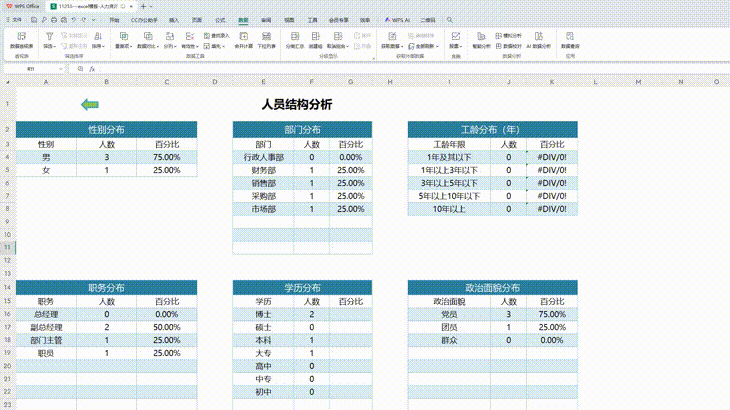Click inside the name box field
The width and height of the screenshot is (730, 410).
(x=31, y=69)
